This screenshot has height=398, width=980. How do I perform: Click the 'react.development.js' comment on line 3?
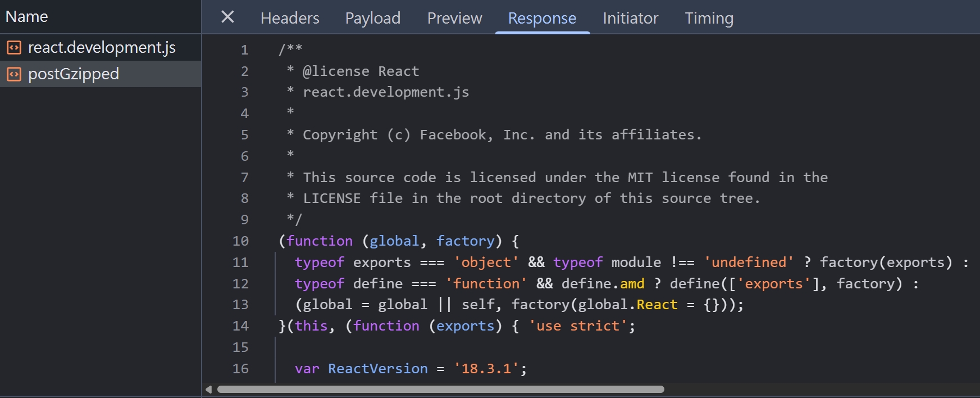point(386,92)
